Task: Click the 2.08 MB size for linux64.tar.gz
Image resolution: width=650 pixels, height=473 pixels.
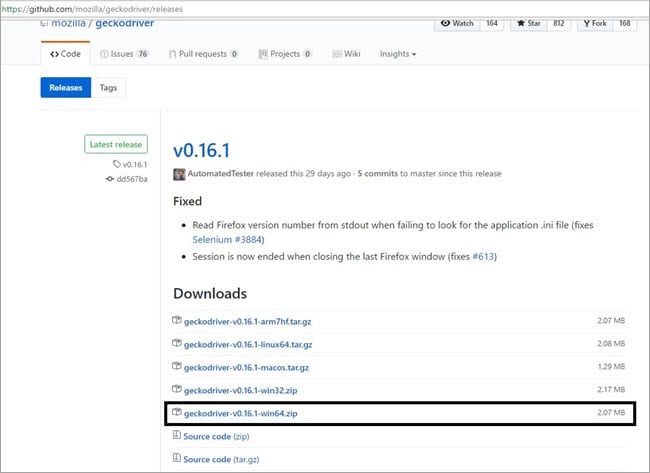Action: pyautogui.click(x=611, y=344)
